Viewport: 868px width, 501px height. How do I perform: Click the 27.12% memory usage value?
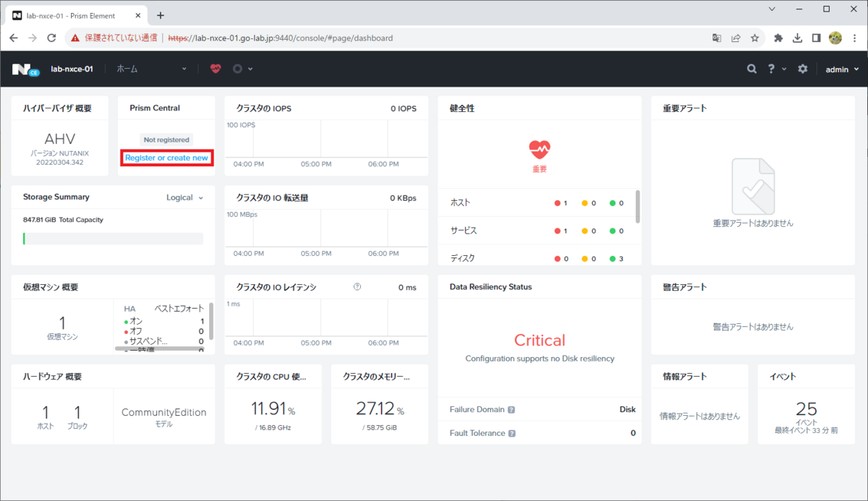[x=380, y=408]
